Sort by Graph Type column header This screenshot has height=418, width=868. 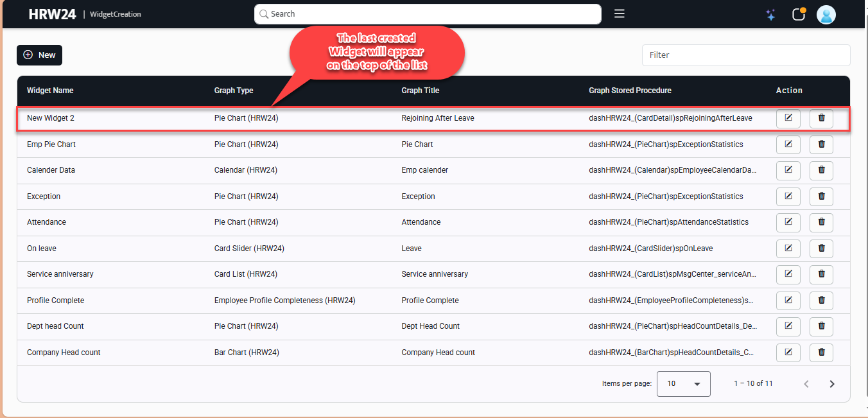pos(234,91)
